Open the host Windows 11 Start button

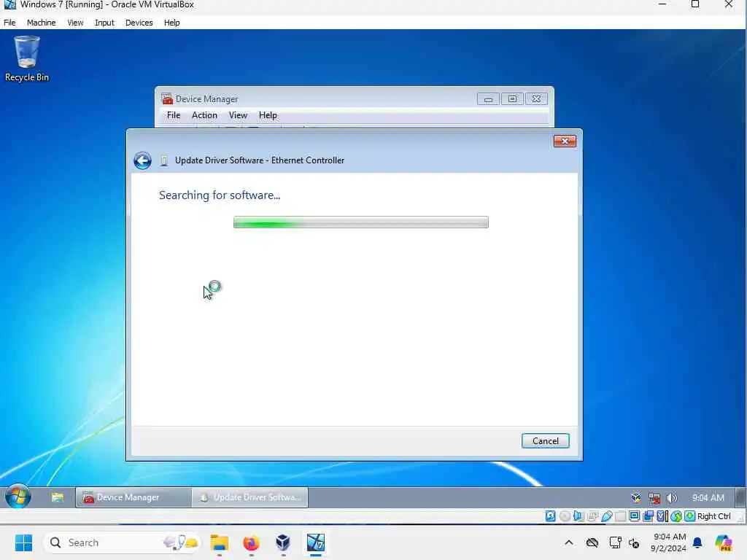coord(23,542)
